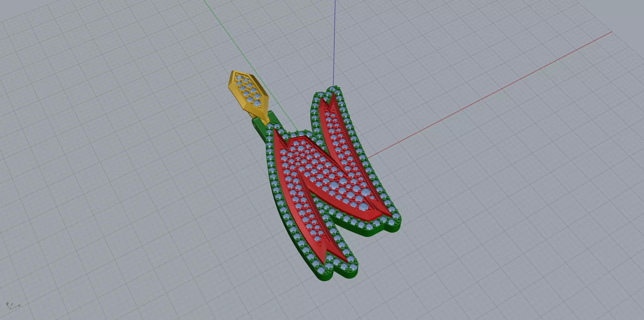Click the pointed top of the gold bail
Screen dimensions: 644x320
point(233,72)
